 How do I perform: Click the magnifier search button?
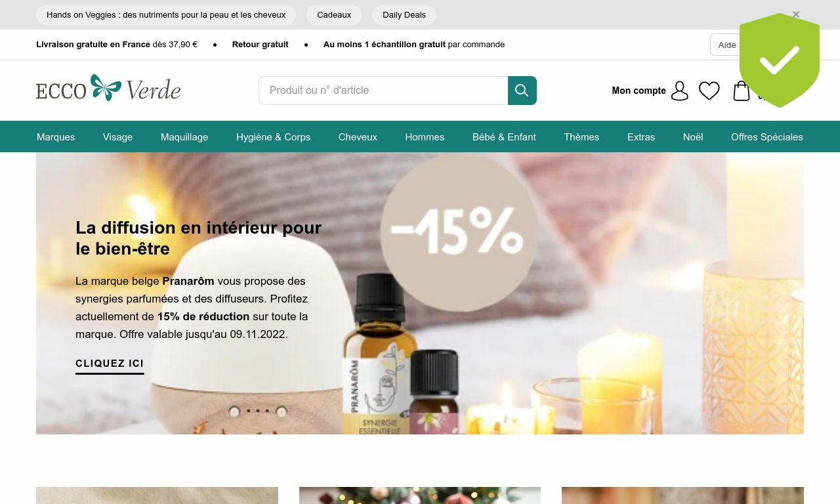pyautogui.click(x=522, y=91)
